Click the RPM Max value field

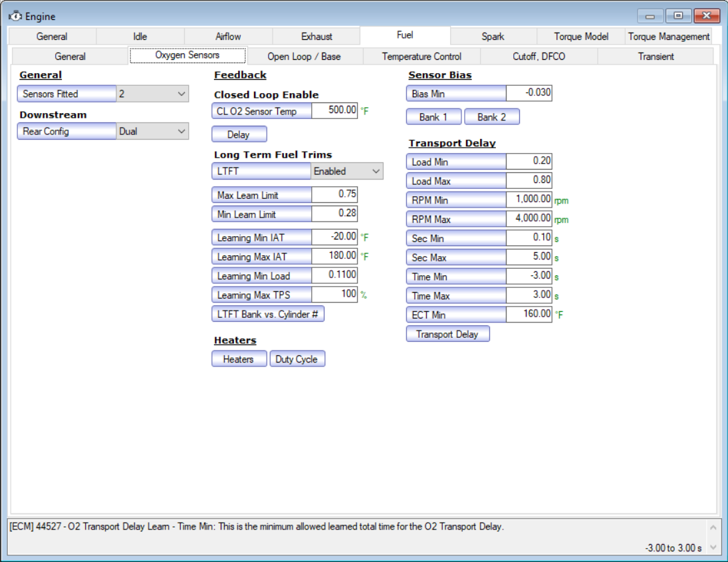529,219
